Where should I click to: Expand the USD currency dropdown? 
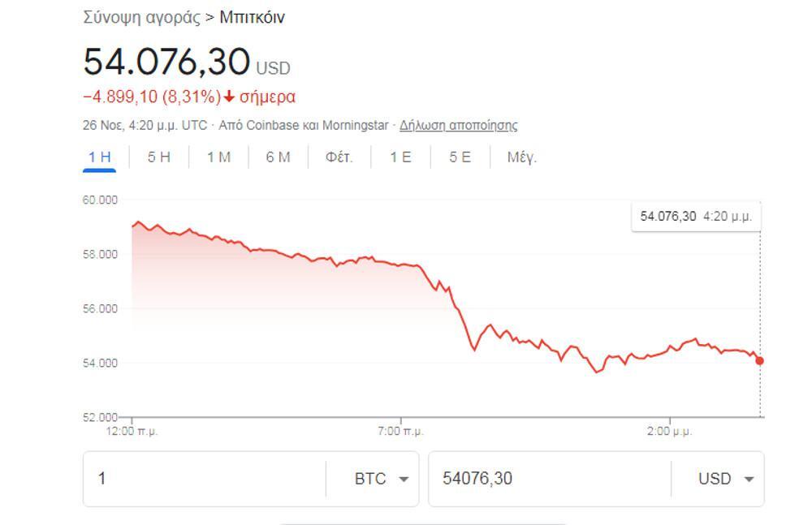click(x=726, y=479)
